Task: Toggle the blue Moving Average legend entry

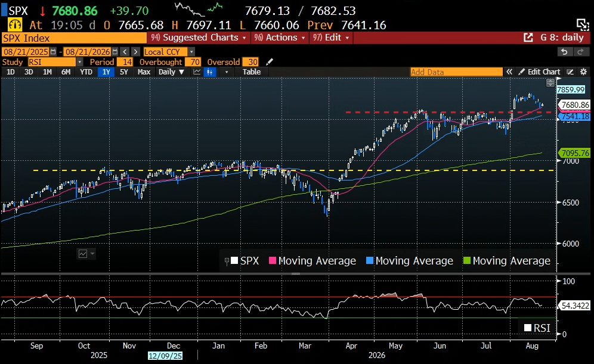Action: coord(410,261)
